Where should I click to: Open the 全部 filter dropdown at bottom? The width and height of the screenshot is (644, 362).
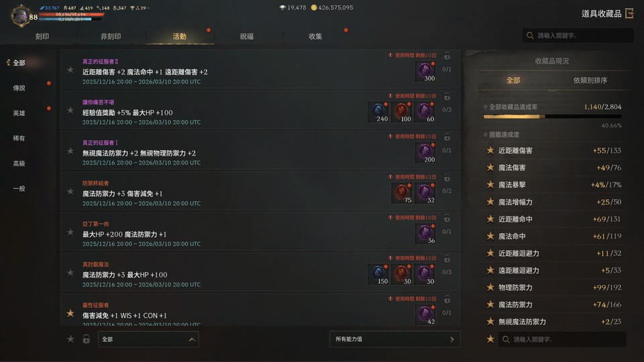tap(148, 339)
